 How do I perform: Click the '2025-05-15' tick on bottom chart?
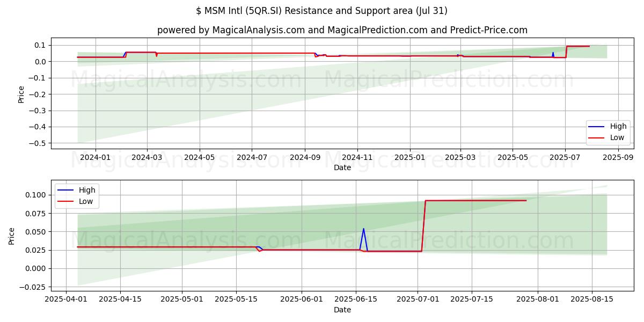236,299
